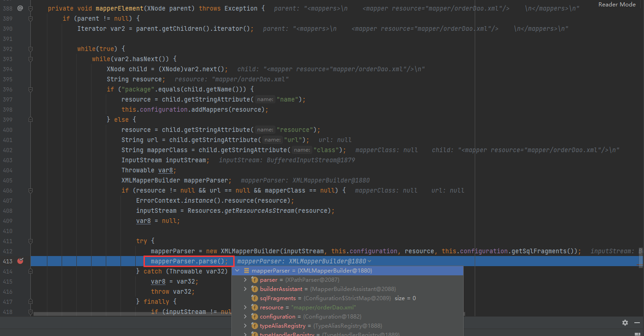The height and width of the screenshot is (336, 644).
Task: Click the breakpoint marker on line 413
Action: 20,261
